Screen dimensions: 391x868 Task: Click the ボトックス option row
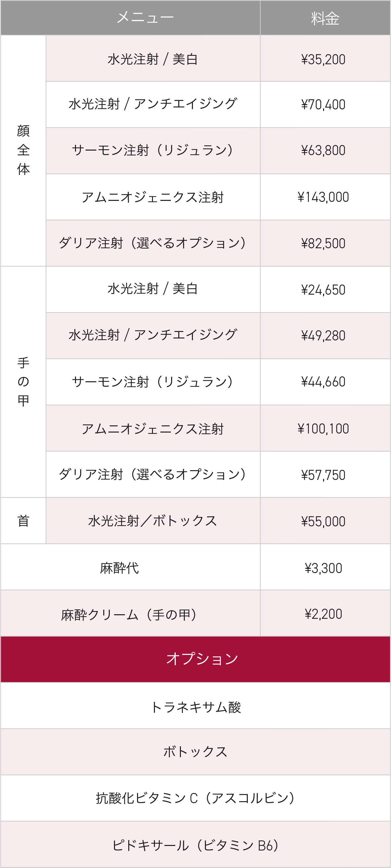(196, 752)
